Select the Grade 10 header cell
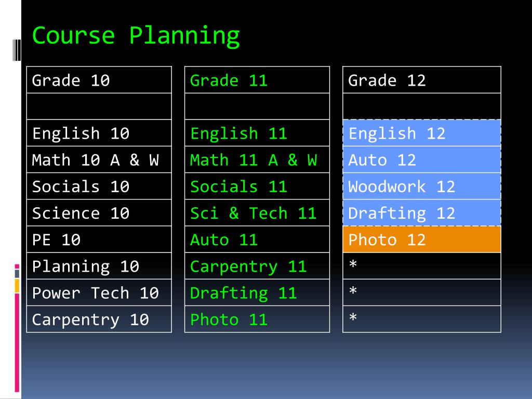 click(x=99, y=79)
